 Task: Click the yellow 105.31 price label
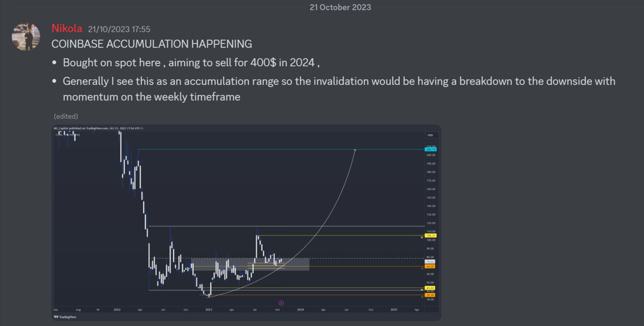tap(431, 235)
